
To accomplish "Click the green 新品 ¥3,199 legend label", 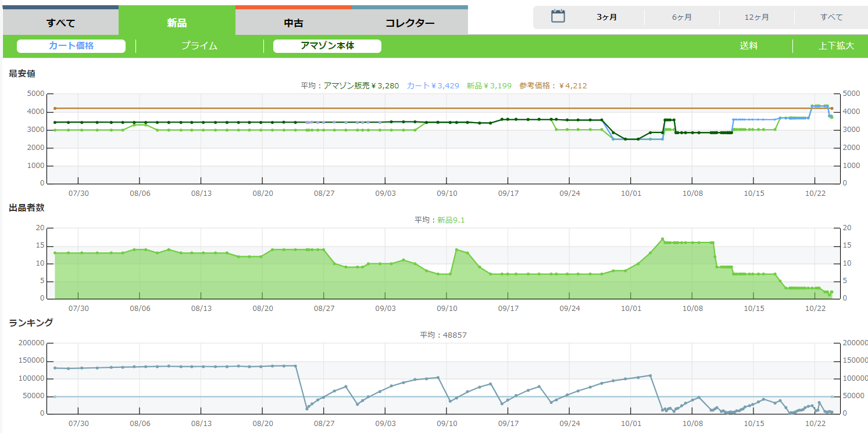I will tap(489, 85).
